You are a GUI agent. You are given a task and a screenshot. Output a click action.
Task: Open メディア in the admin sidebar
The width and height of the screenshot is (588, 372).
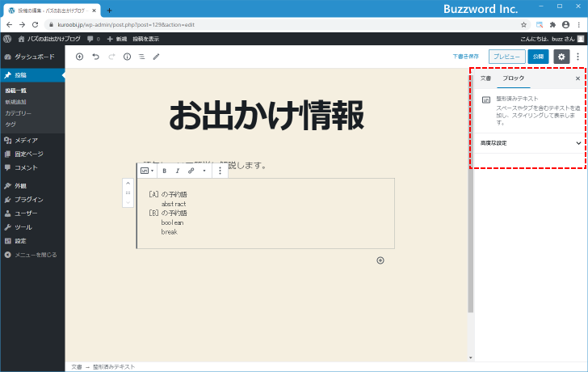coord(26,140)
